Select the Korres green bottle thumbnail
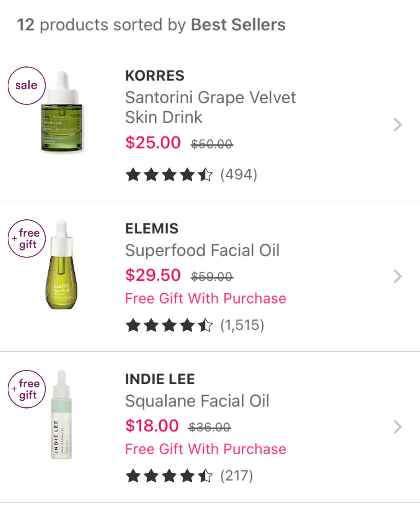Viewport: 420px width, 506px height. click(x=62, y=112)
